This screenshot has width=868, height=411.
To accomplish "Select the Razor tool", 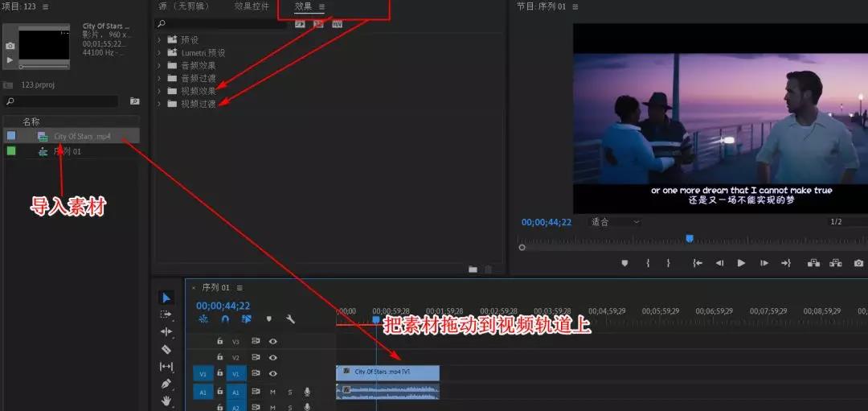I will [x=166, y=349].
